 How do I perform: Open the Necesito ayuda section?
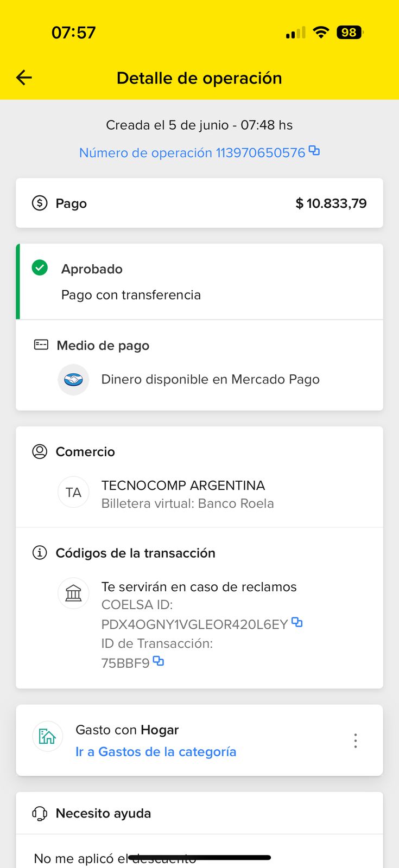pyautogui.click(x=103, y=814)
